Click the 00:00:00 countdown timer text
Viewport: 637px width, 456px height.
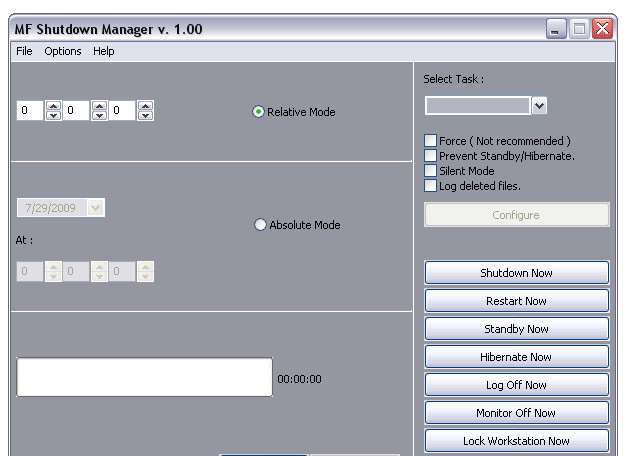[x=299, y=379]
